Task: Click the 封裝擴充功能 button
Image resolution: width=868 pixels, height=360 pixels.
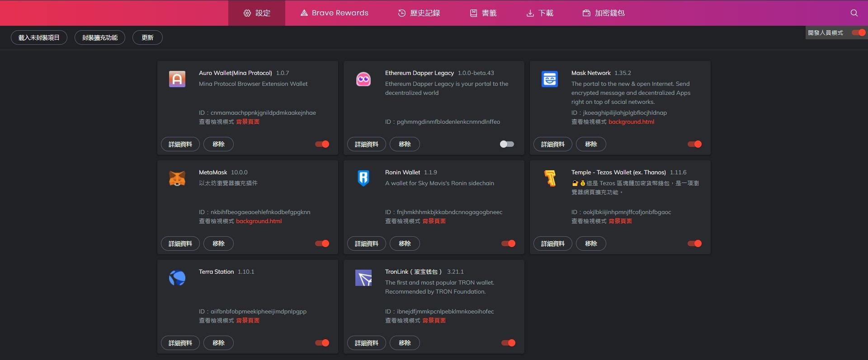Action: (100, 37)
